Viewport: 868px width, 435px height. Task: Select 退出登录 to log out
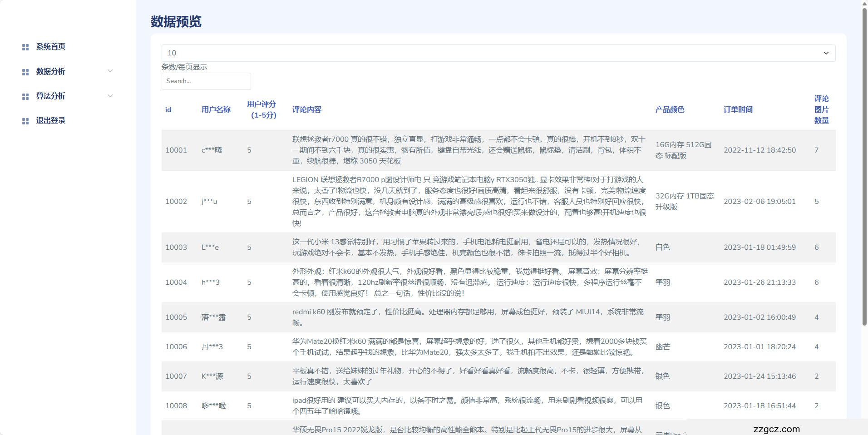51,121
